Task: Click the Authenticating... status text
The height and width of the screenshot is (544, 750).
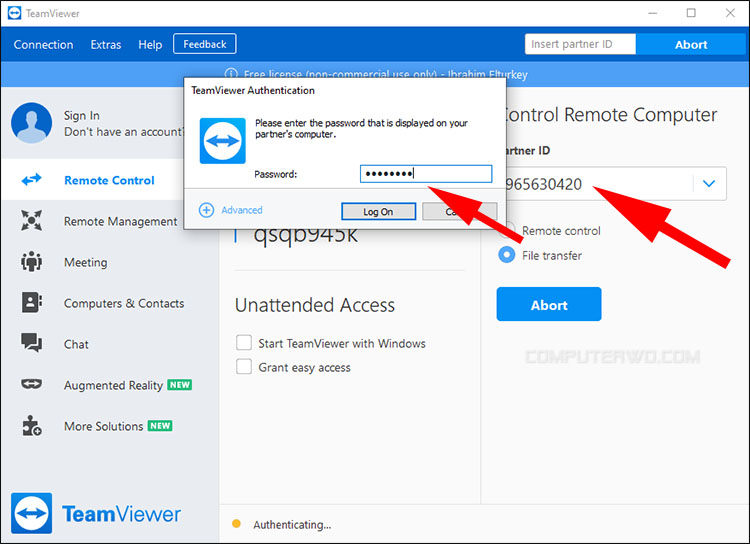Action: 292,524
